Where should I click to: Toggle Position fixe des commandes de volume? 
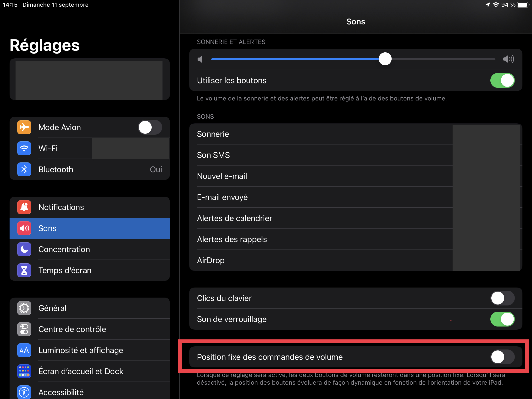502,357
